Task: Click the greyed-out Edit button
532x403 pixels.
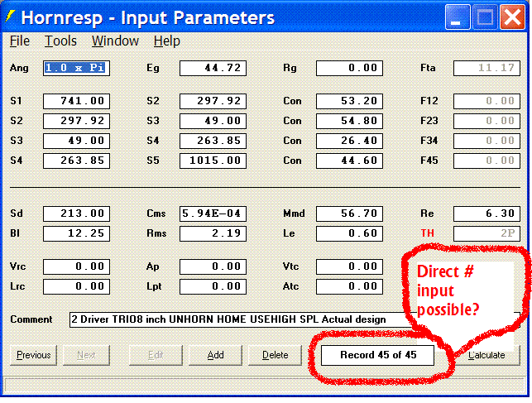Action: coord(156,355)
